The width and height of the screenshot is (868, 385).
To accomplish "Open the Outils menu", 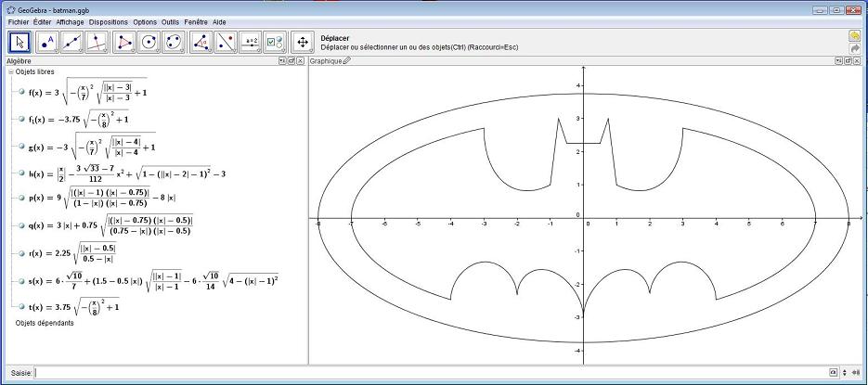I will tap(170, 20).
